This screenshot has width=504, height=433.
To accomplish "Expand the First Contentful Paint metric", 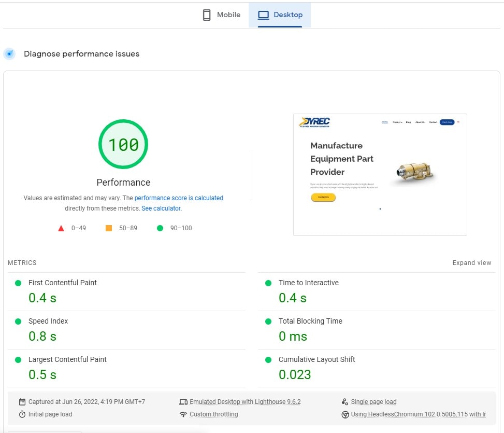I will 63,283.
